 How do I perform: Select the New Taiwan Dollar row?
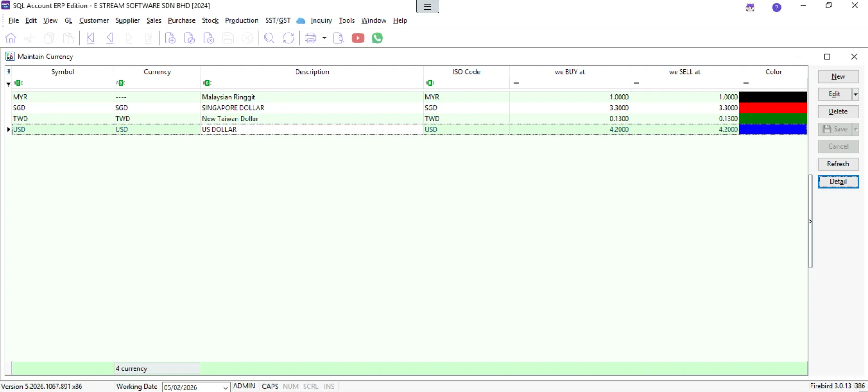click(410, 118)
